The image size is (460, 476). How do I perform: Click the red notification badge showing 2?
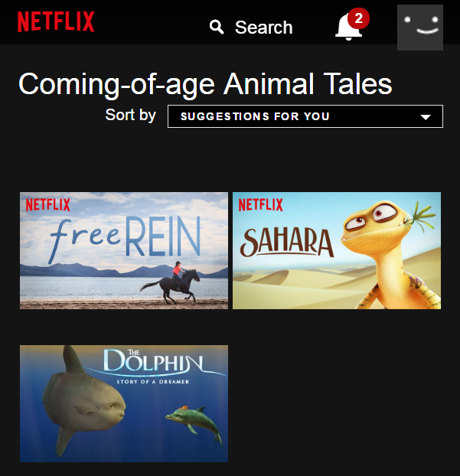click(359, 18)
